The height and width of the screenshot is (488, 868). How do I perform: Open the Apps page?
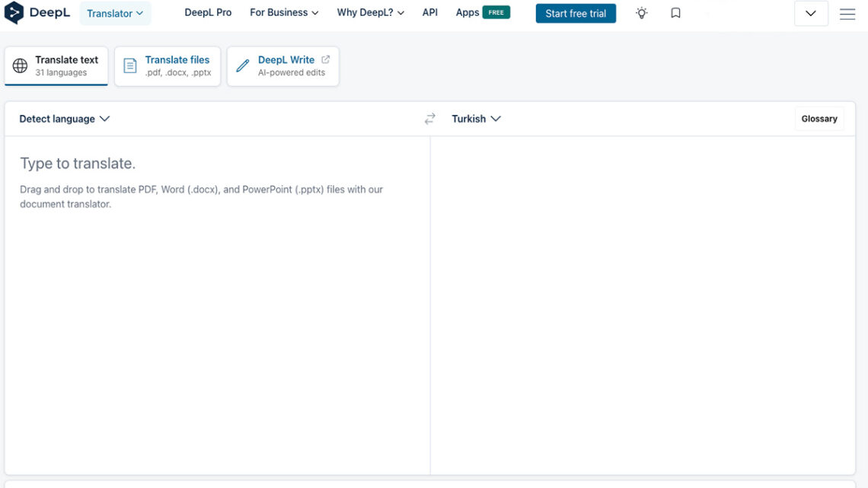pos(468,12)
